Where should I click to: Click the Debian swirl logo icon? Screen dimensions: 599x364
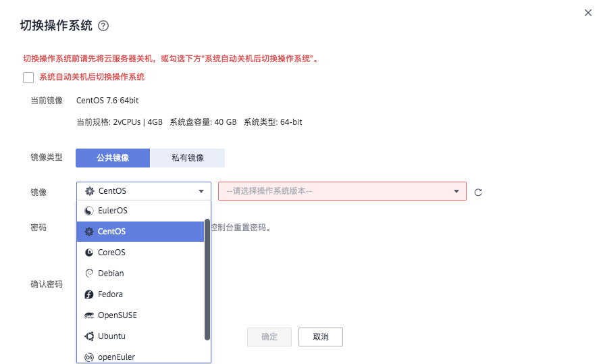89,274
